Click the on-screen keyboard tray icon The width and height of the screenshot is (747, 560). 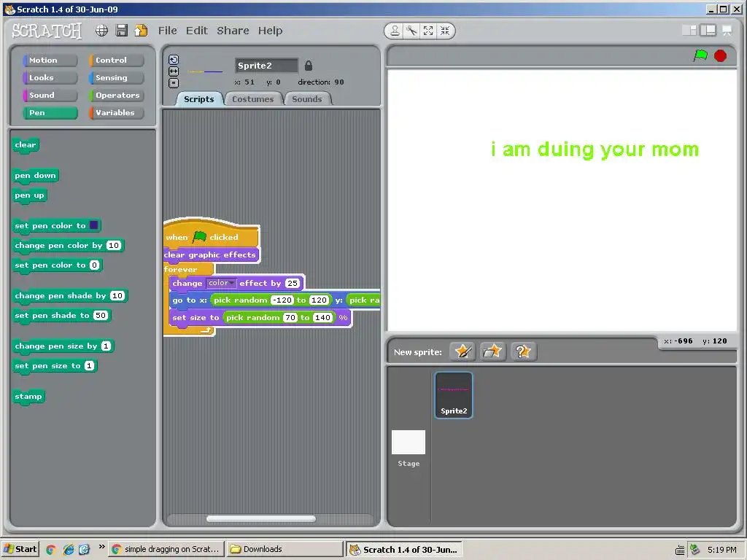click(x=680, y=550)
